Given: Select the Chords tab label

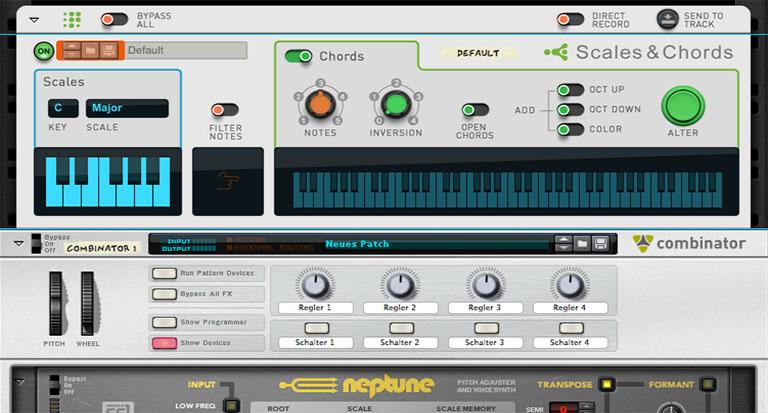Looking at the screenshot, I should 341,56.
